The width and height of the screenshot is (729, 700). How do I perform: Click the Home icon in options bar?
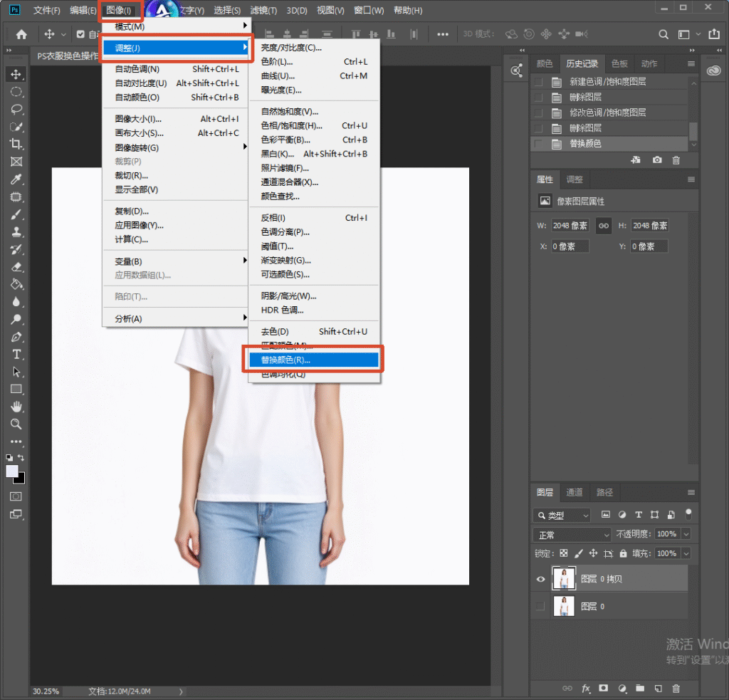pyautogui.click(x=21, y=34)
